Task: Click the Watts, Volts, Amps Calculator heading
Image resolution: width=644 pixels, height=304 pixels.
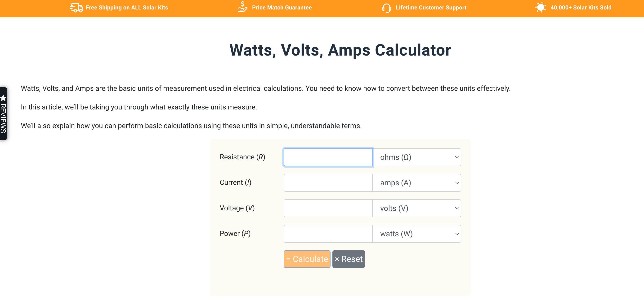Action: pyautogui.click(x=340, y=50)
